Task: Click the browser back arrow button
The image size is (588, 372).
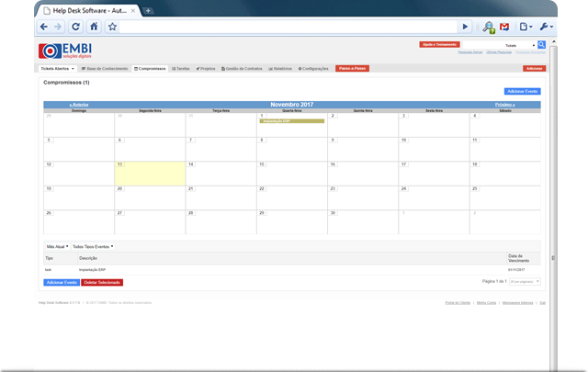Action: click(45, 27)
